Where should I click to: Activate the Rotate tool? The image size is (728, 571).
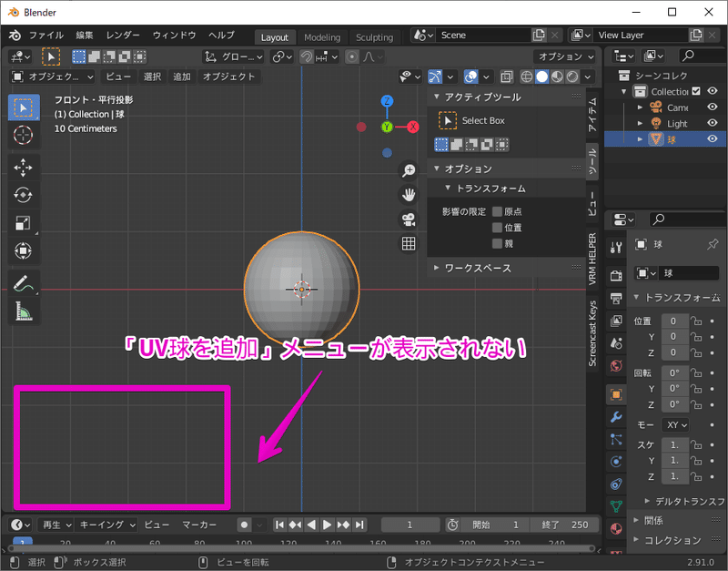[24, 195]
